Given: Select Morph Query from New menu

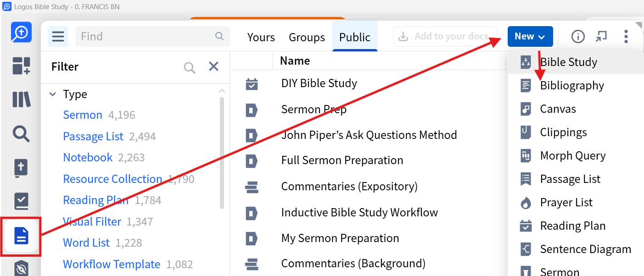Looking at the screenshot, I should pyautogui.click(x=576, y=156).
